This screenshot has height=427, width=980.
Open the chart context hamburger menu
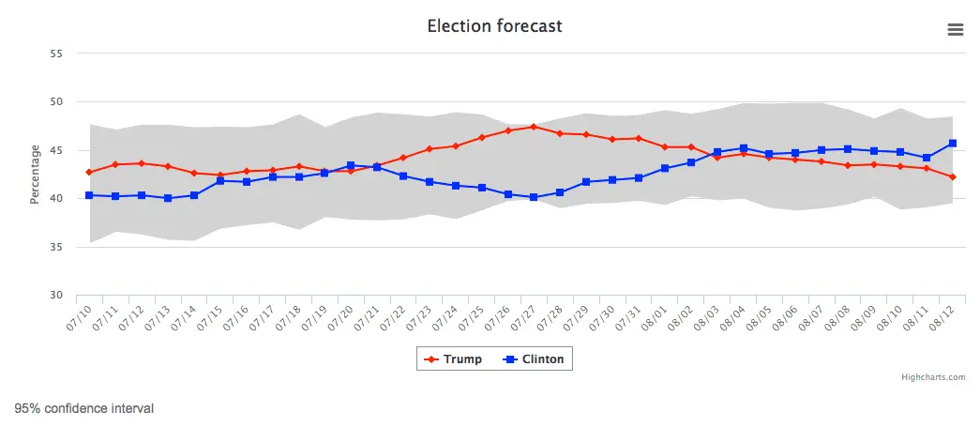[x=956, y=29]
